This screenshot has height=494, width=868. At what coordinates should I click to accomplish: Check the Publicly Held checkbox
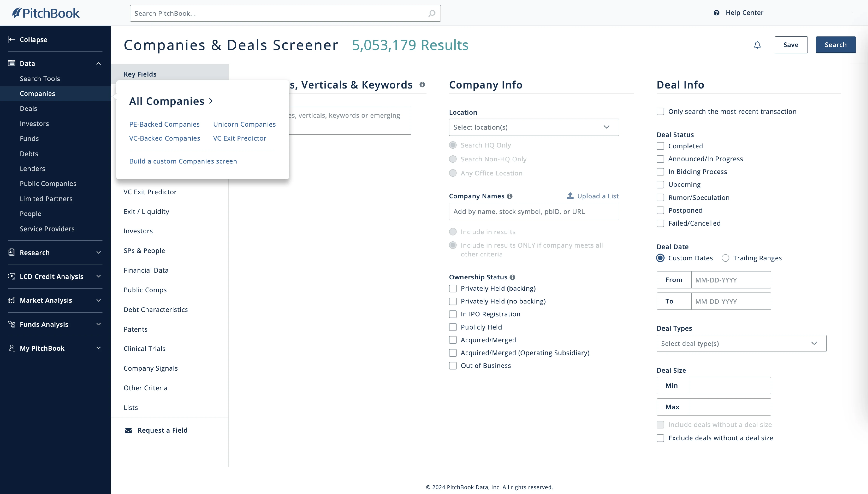[453, 327]
